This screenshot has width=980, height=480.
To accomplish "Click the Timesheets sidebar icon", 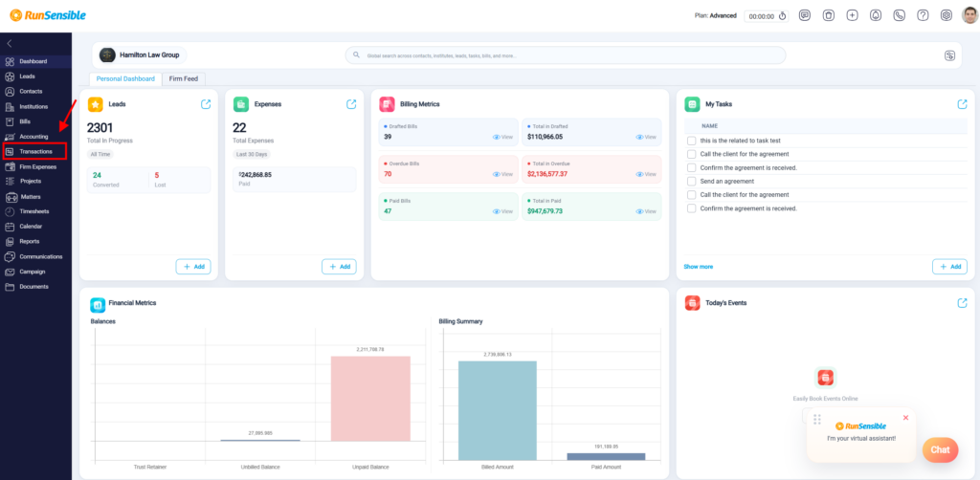I will tap(10, 211).
